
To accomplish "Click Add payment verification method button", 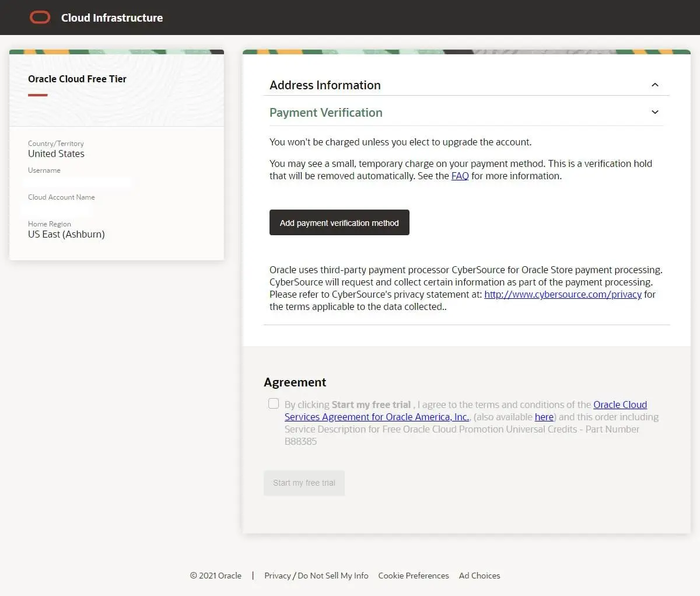I will [339, 222].
